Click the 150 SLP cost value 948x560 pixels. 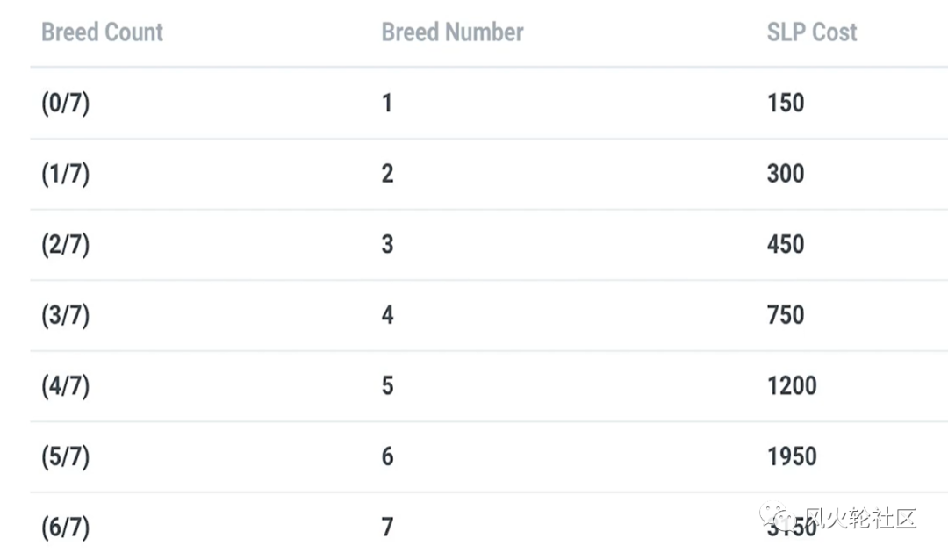pos(786,104)
